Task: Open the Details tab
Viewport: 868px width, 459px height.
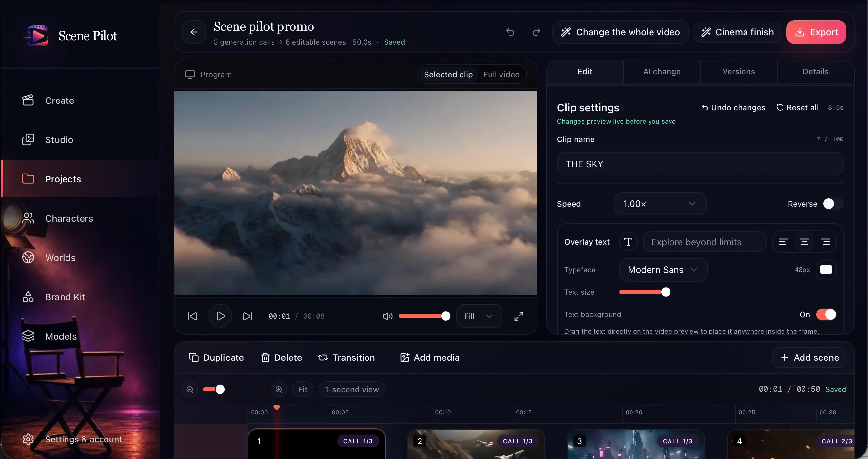Action: click(816, 72)
